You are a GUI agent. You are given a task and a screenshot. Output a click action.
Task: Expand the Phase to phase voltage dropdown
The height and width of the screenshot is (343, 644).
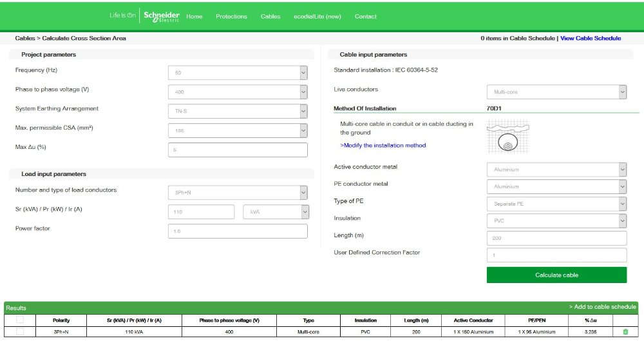coord(238,92)
